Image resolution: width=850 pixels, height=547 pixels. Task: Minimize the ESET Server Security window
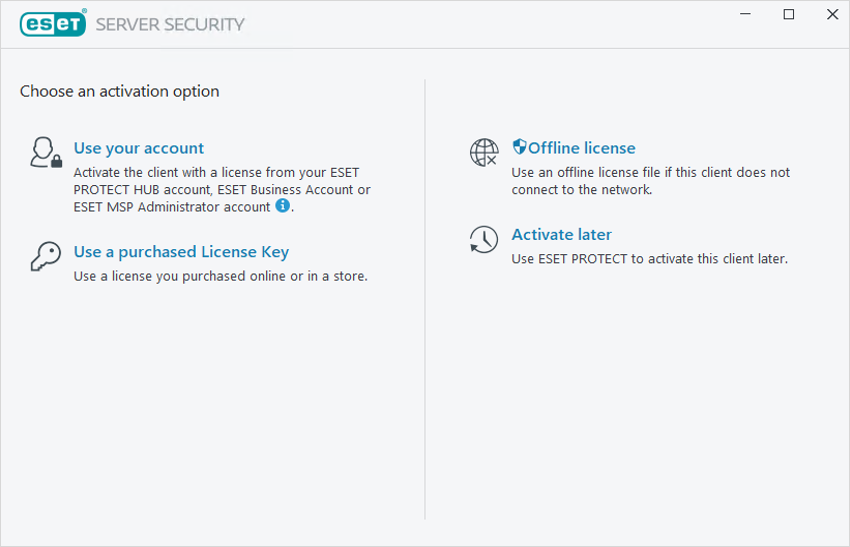click(x=746, y=15)
